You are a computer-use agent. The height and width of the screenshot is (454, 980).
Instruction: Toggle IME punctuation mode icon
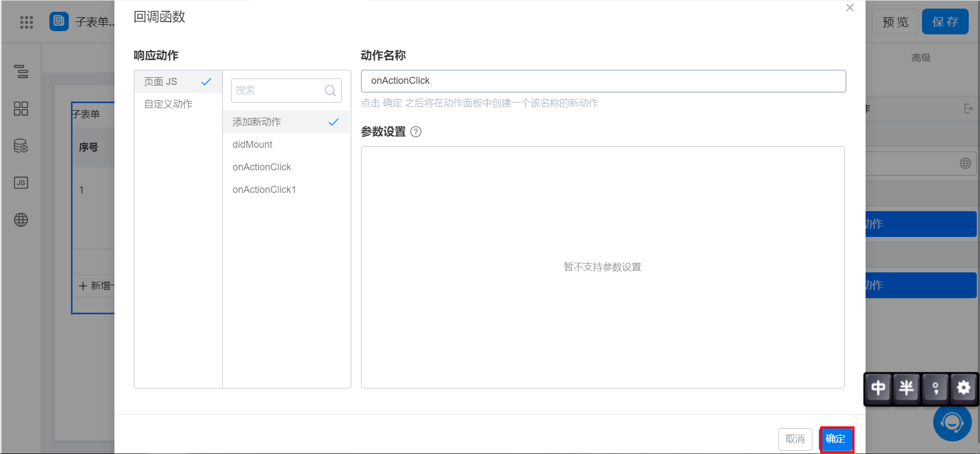pos(935,387)
